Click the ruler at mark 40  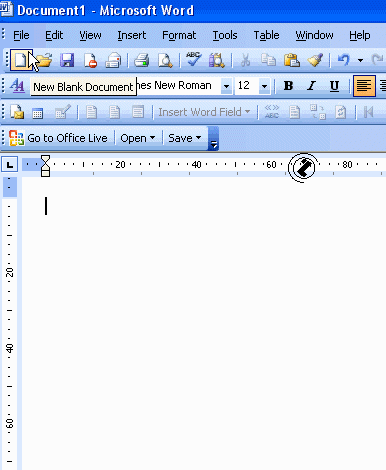pos(197,165)
